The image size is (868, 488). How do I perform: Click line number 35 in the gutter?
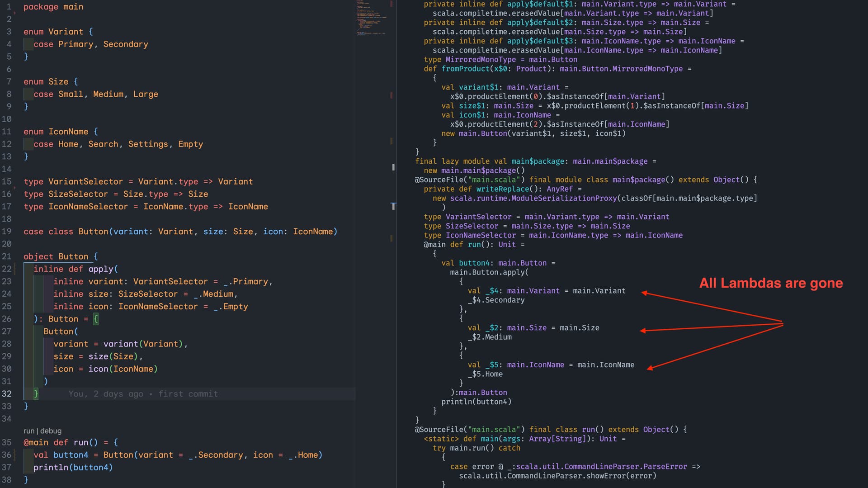coord(7,442)
